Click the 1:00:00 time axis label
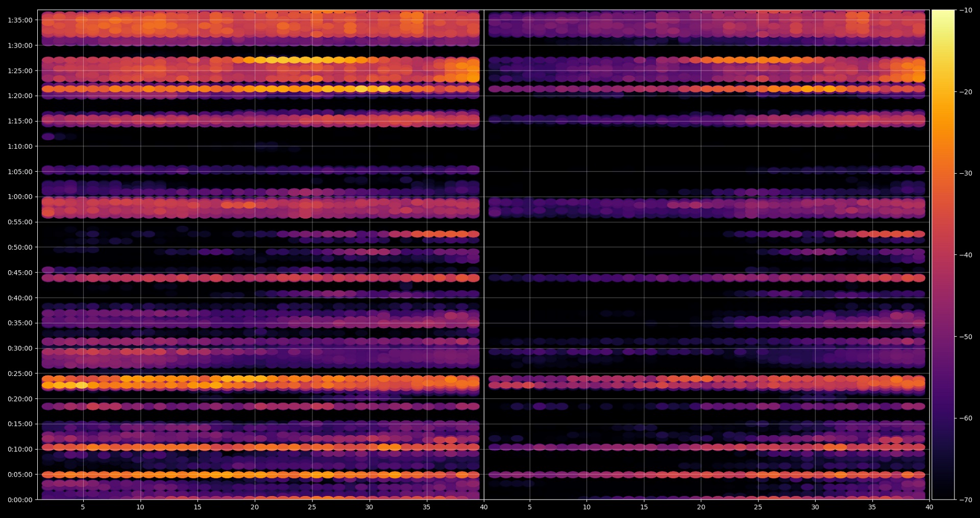This screenshot has height=518, width=980. 20,197
